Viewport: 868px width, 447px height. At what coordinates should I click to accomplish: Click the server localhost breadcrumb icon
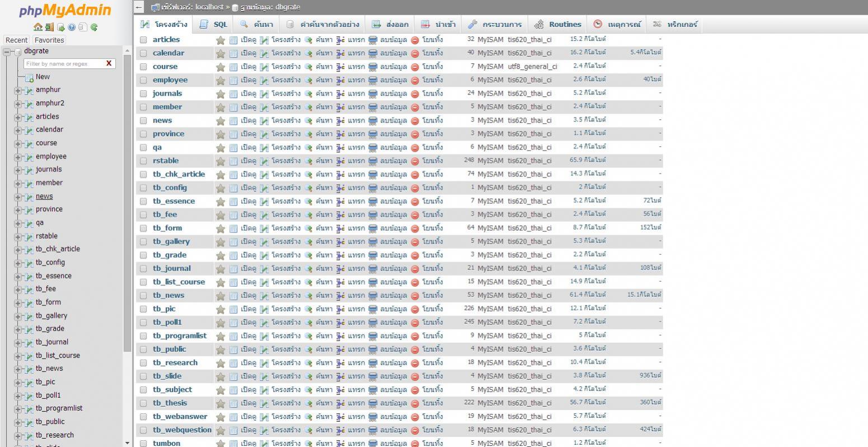pyautogui.click(x=155, y=7)
